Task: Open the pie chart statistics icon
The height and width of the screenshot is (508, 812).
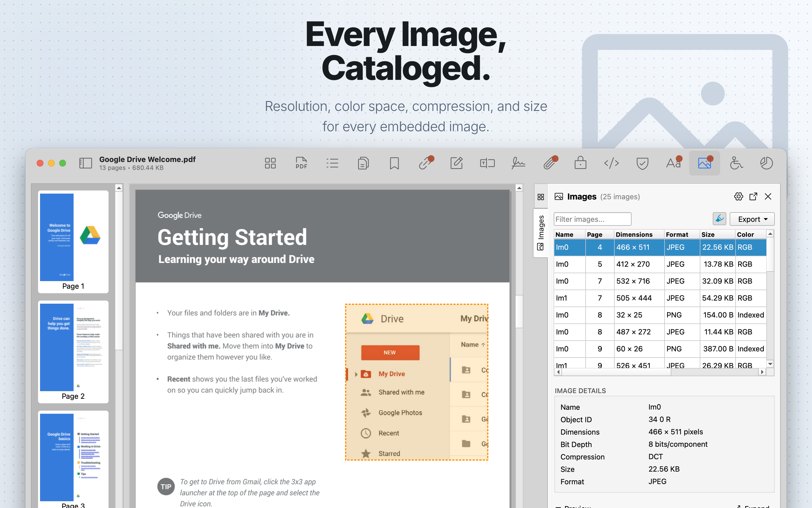Action: pos(766,163)
